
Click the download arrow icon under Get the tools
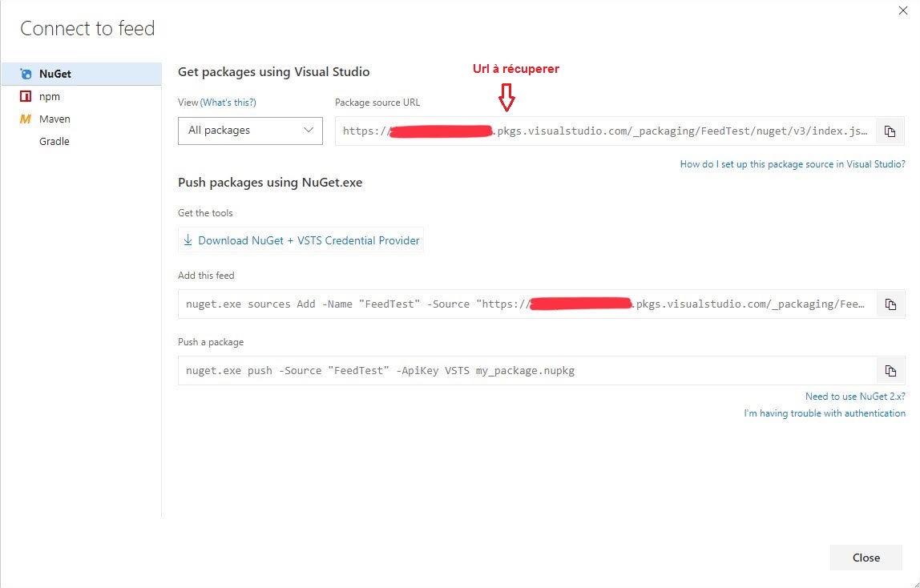[x=188, y=240]
